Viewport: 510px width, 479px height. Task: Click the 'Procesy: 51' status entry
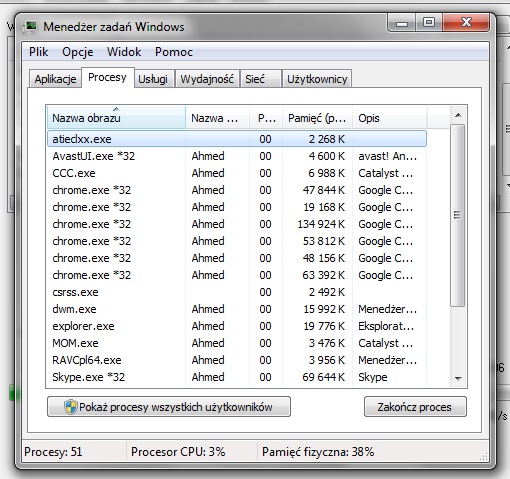pyautogui.click(x=53, y=452)
